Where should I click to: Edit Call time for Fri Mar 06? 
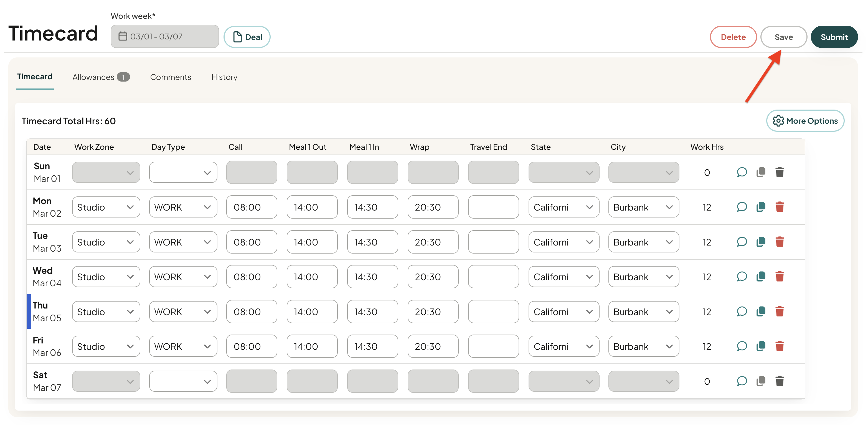(x=251, y=346)
